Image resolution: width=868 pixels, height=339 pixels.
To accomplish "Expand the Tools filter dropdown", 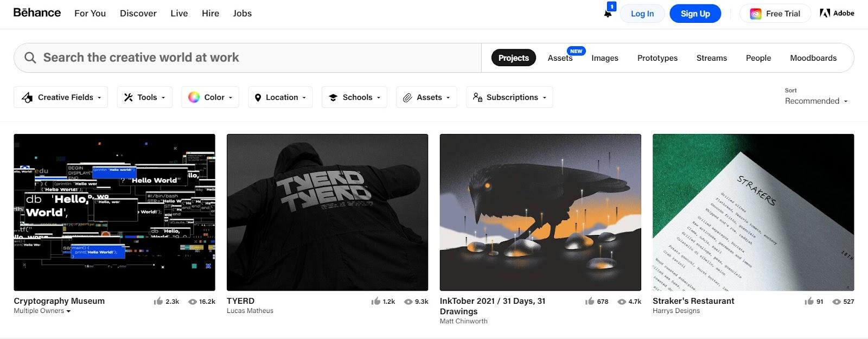I will pos(144,97).
